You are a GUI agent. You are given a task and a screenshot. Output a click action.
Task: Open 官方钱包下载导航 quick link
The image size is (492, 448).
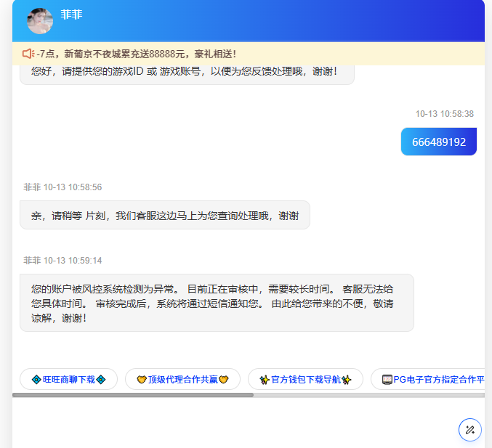(305, 379)
